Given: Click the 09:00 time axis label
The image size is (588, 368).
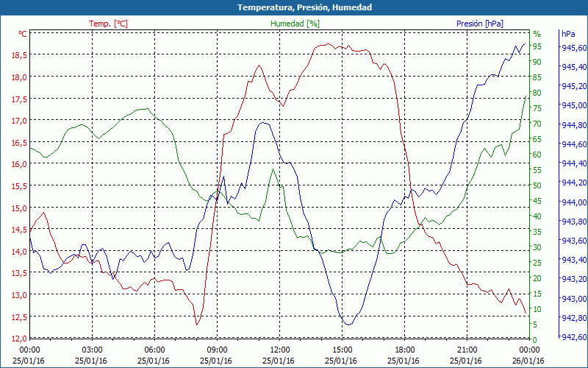Looking at the screenshot, I should (x=217, y=350).
